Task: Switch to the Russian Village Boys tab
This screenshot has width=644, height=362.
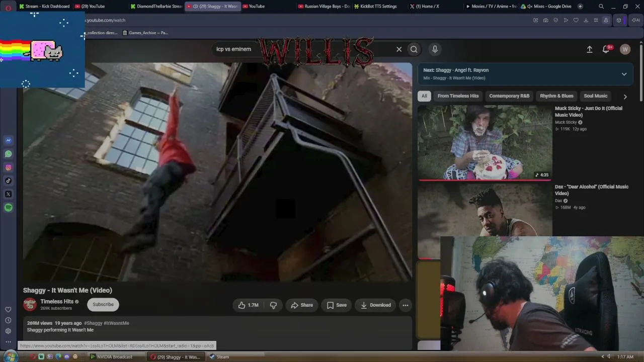Action: tap(324, 7)
